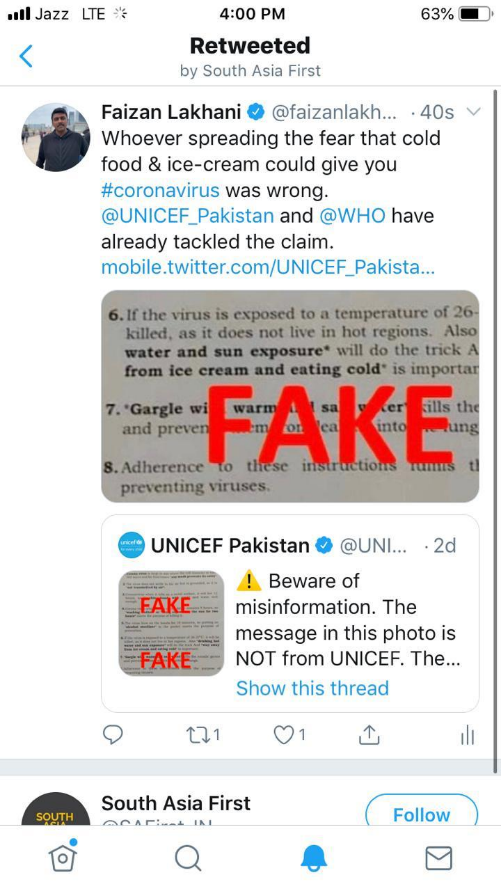The height and width of the screenshot is (891, 501).
Task: Open Notifications bell tab
Action: coord(314,857)
